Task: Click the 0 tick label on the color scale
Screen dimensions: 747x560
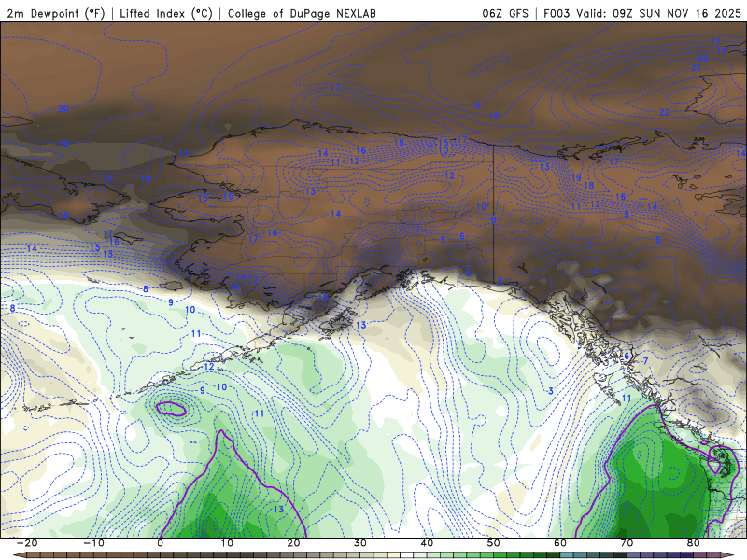Action: point(160,543)
